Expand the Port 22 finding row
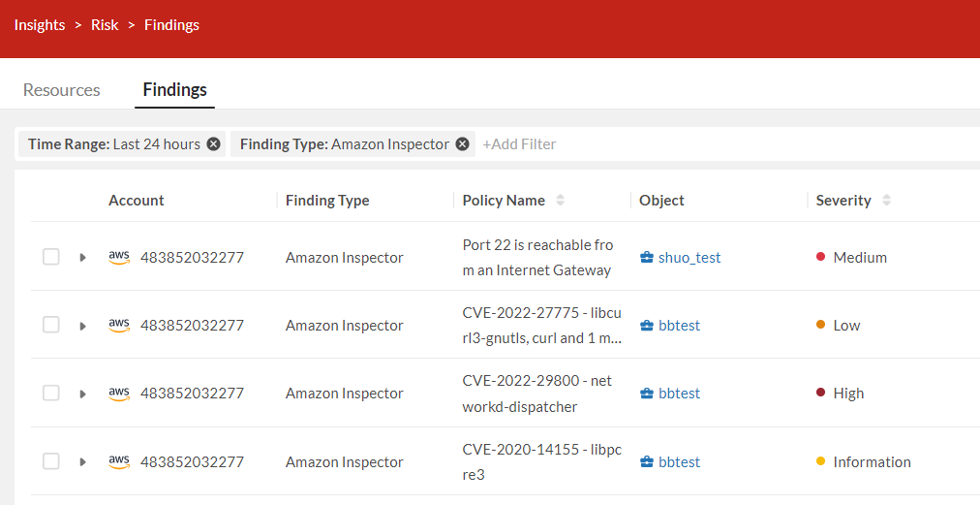This screenshot has width=980, height=505. tap(83, 258)
